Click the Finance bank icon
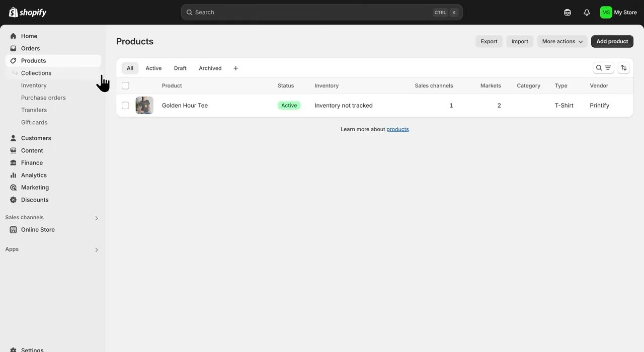 pos(13,163)
